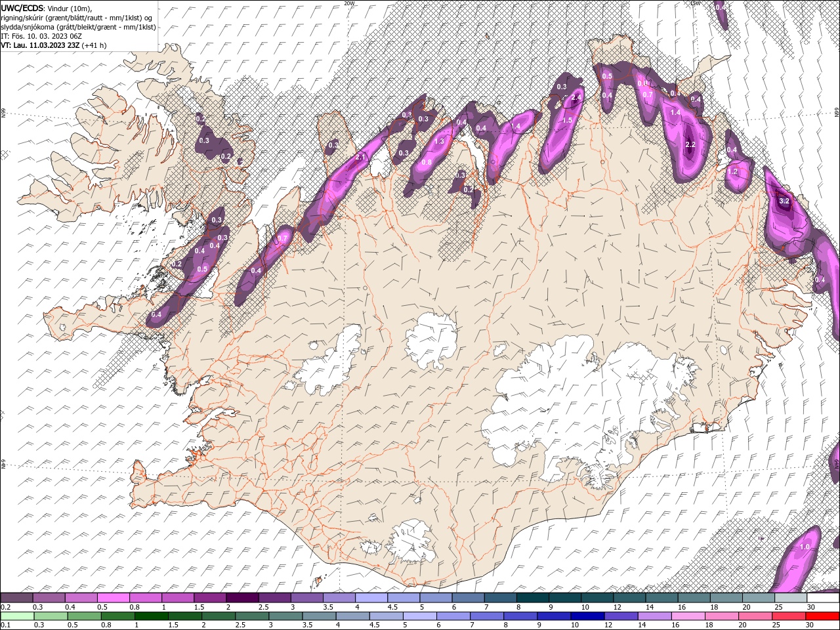840x630 pixels.
Task: Select upper legend swatch between 0.2 and 0.3
Action: (17, 598)
